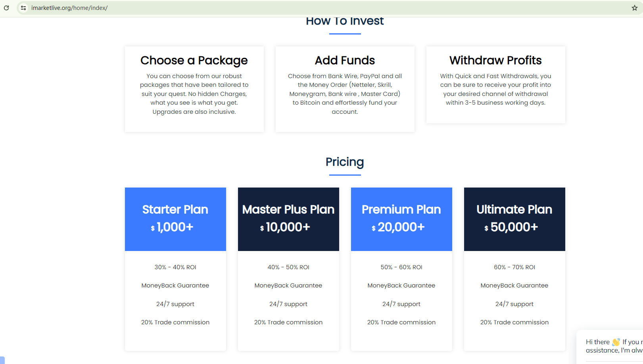Click the Withdraw Profits card title
643x364 pixels.
click(495, 60)
